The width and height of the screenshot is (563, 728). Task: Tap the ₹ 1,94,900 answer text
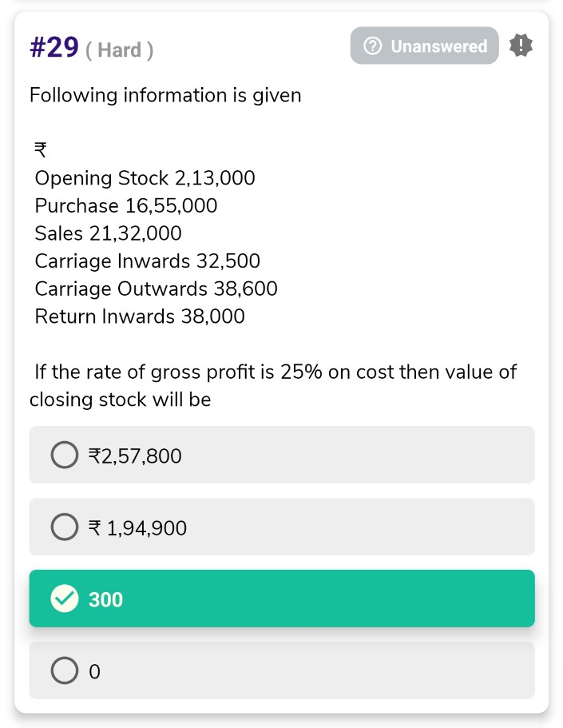click(x=137, y=528)
